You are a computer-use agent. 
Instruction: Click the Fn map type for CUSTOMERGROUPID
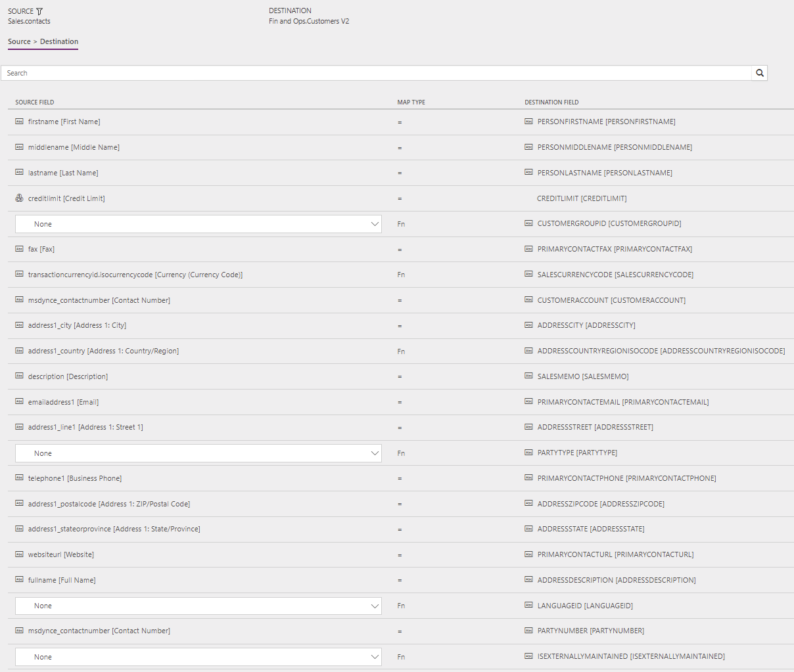tap(401, 224)
